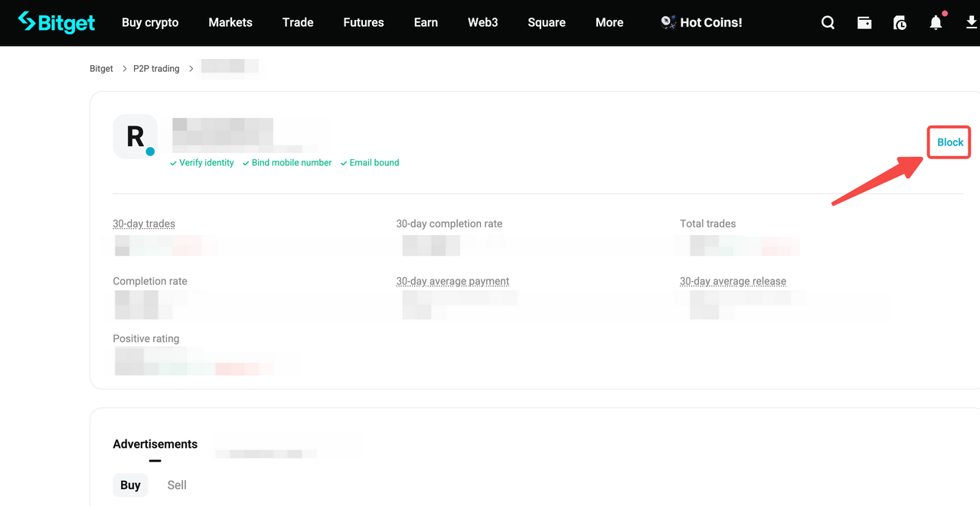This screenshot has height=506, width=980.
Task: Open the Web3 menu item
Action: (483, 22)
